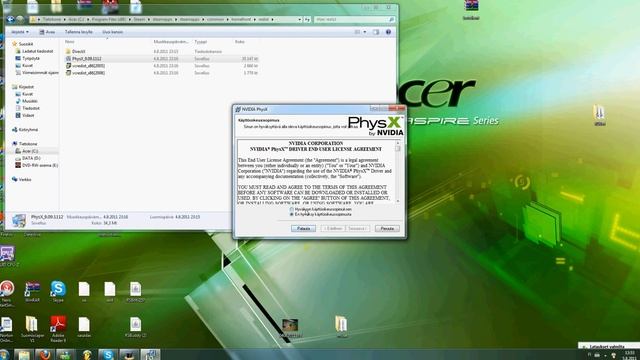The height and width of the screenshot is (360, 640).
Task: Click the Palauta button in PhysX installer
Action: click(x=303, y=229)
